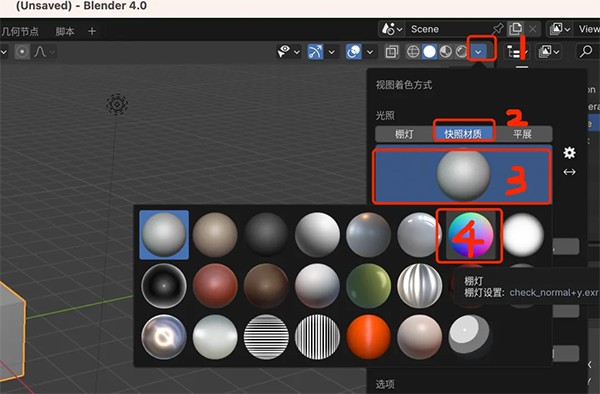The width and height of the screenshot is (600, 394).
Task: Toggle viewport gizmos display
Action: click(x=315, y=52)
